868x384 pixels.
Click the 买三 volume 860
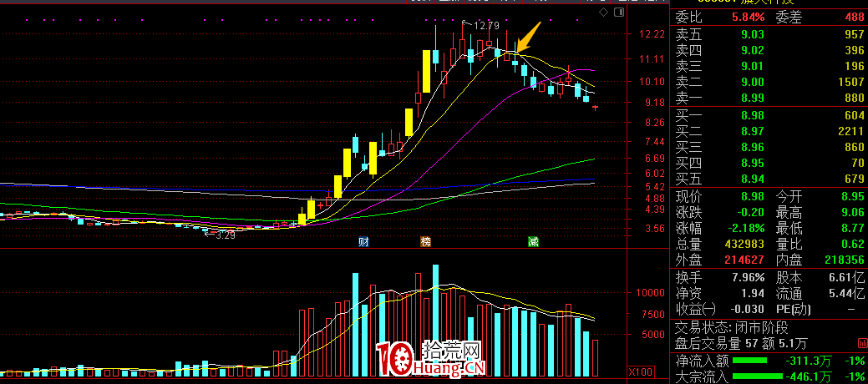click(854, 147)
